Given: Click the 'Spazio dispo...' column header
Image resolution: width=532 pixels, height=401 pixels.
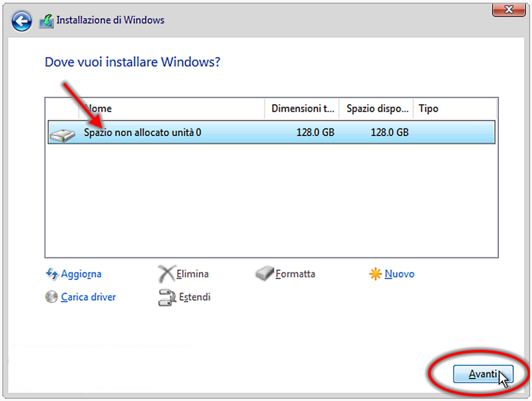Looking at the screenshot, I should (376, 109).
